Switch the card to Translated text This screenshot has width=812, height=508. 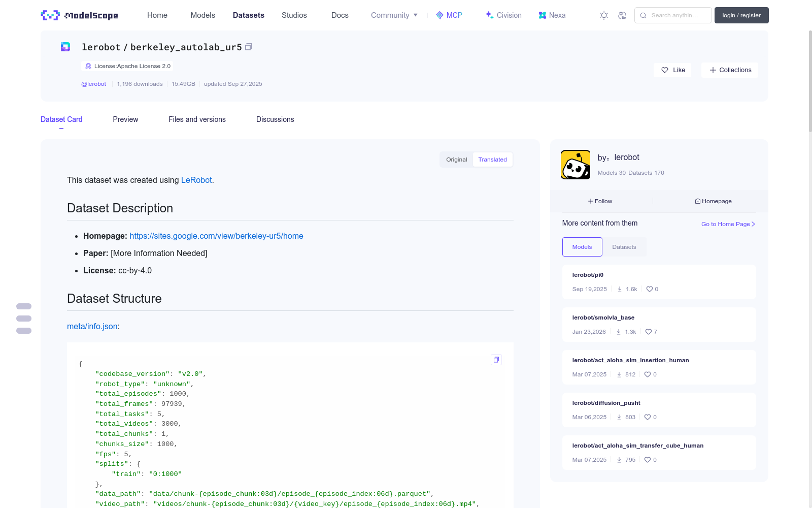pyautogui.click(x=492, y=160)
